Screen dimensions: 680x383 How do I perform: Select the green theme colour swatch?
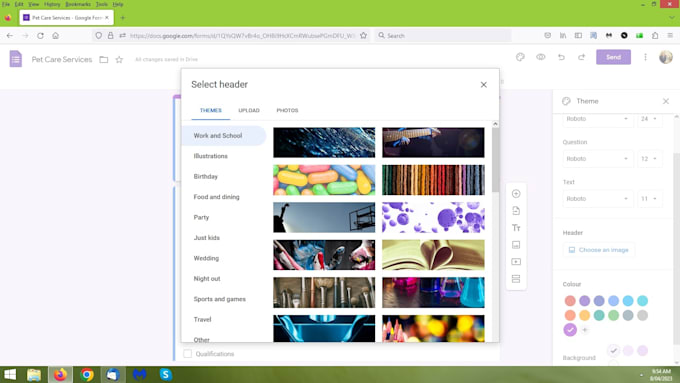pos(613,315)
